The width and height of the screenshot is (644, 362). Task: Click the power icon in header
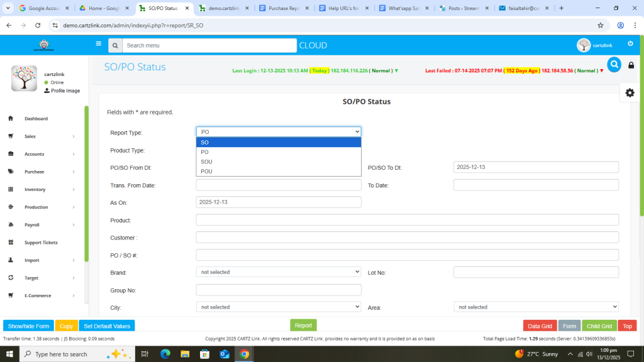(x=630, y=44)
